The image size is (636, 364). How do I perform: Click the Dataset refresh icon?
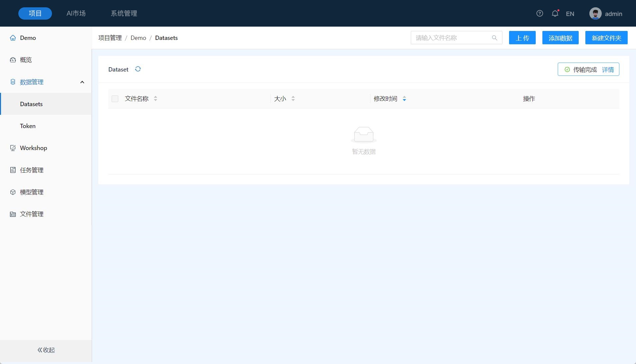(138, 69)
